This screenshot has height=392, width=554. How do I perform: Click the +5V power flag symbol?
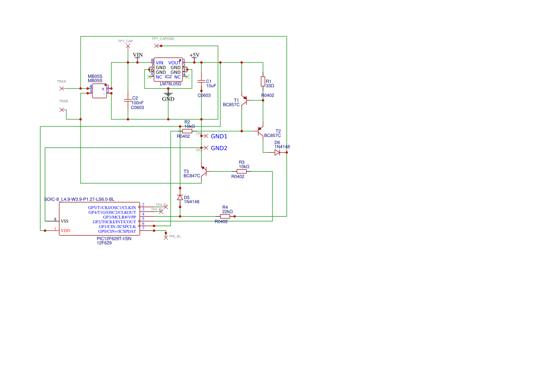[194, 56]
